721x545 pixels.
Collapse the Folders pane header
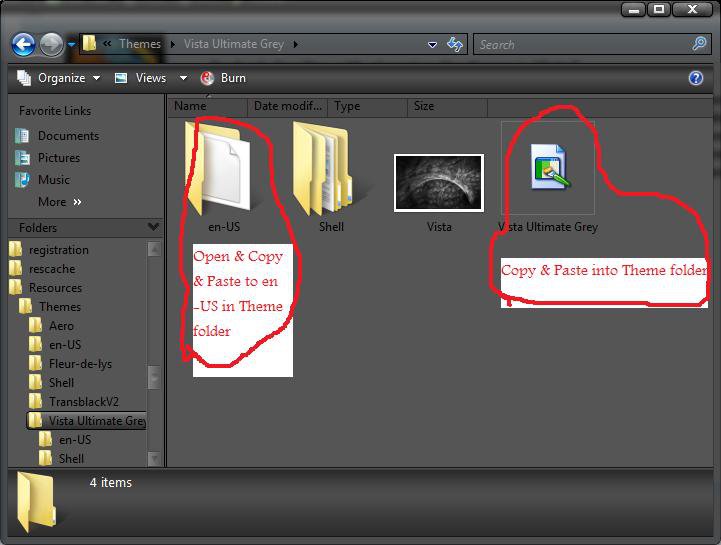(x=86, y=228)
